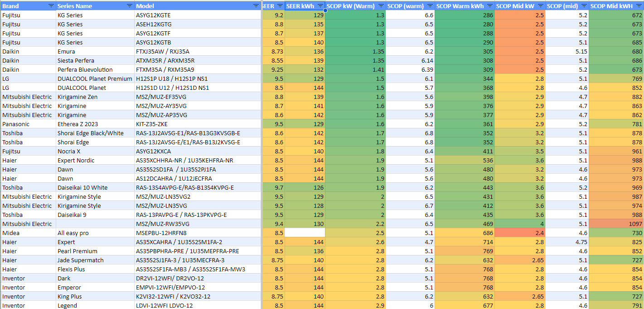Select model cell ASYG12KGTB

coord(198,42)
